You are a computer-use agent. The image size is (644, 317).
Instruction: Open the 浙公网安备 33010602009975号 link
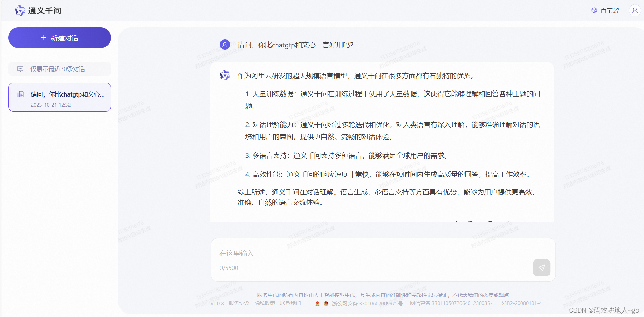(367, 303)
